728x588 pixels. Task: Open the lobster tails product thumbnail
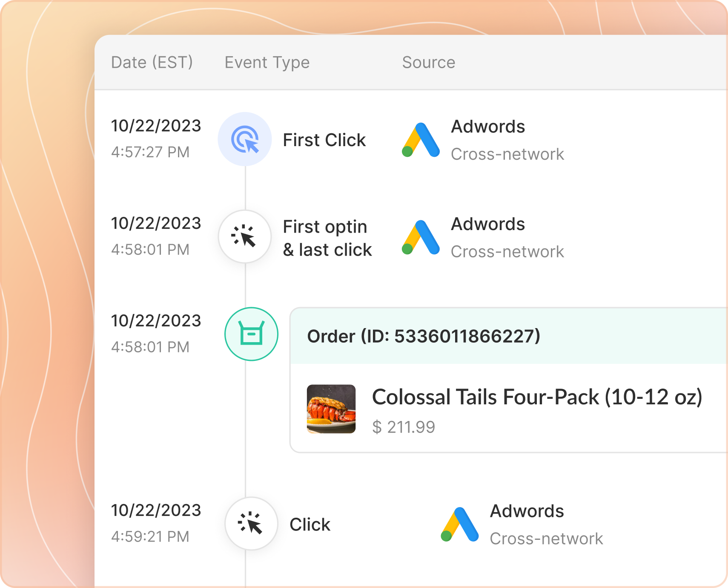331,409
